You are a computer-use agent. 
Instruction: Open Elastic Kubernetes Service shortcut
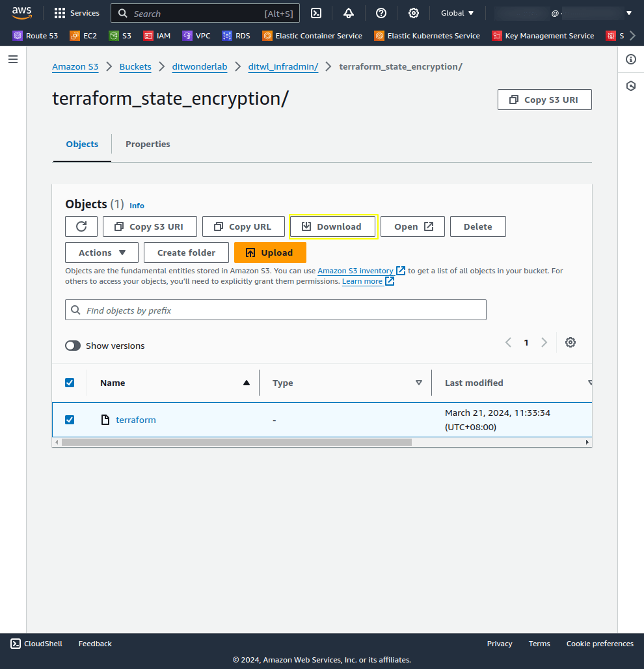(x=427, y=36)
